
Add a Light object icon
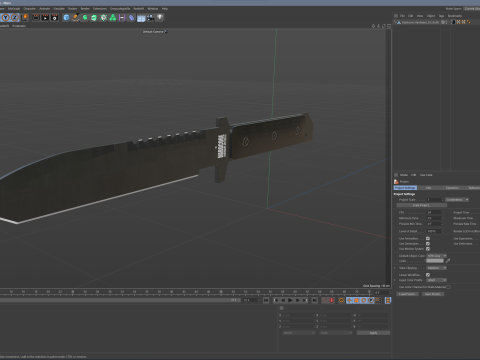pos(160,17)
